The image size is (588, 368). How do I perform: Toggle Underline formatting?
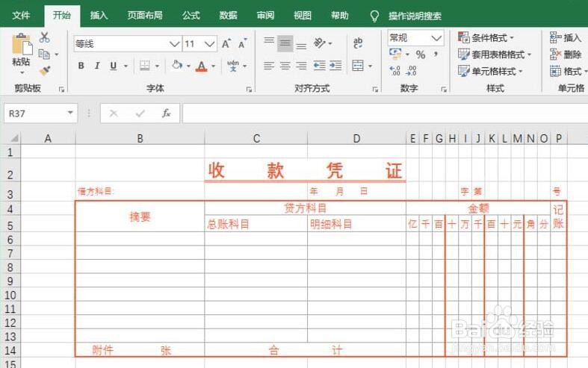click(x=114, y=66)
